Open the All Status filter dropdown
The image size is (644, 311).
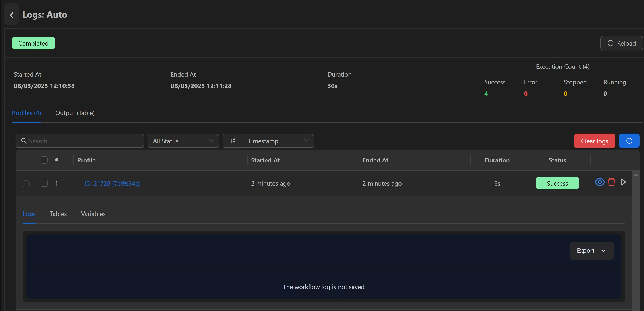[183, 141]
